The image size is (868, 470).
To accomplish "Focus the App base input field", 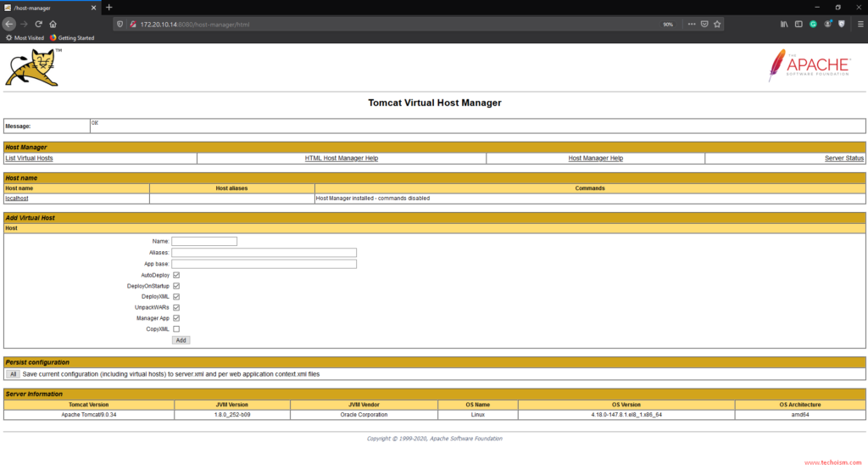I will pyautogui.click(x=264, y=265).
